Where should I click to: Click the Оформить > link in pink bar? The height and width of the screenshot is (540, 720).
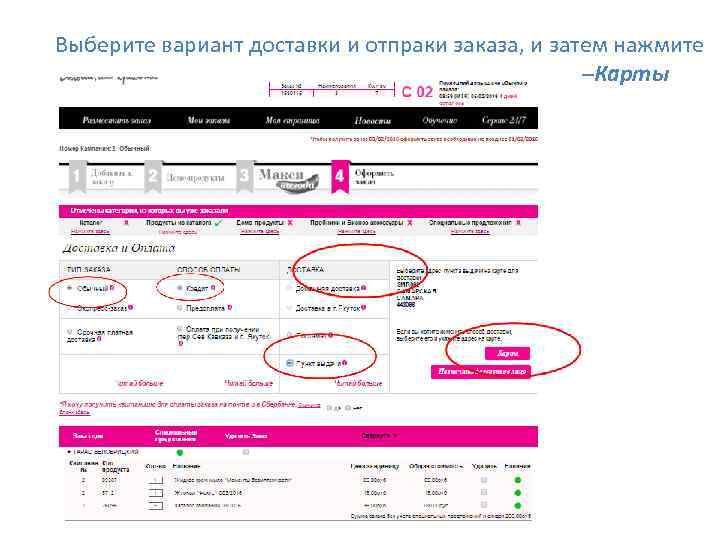pyautogui.click(x=379, y=435)
